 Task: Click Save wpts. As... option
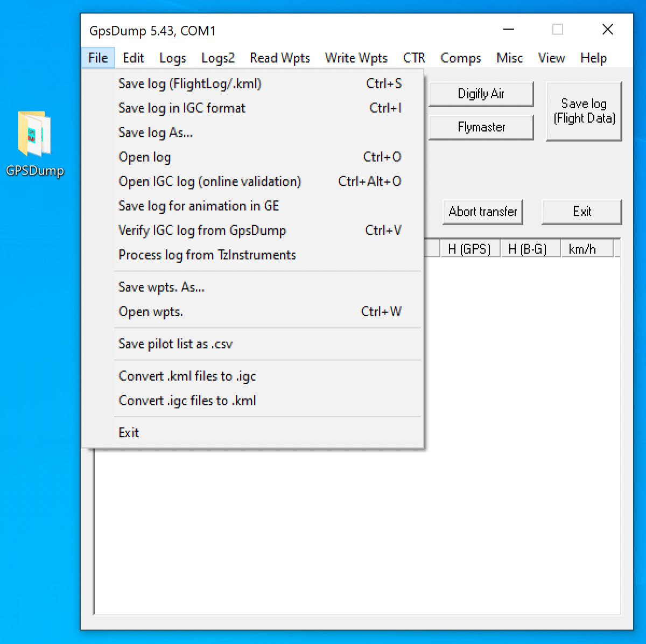click(161, 288)
